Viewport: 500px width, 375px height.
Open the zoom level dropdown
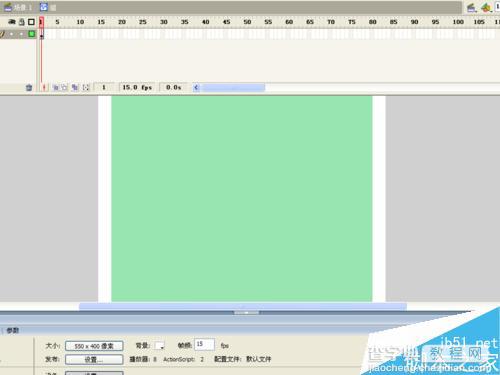(497, 7)
